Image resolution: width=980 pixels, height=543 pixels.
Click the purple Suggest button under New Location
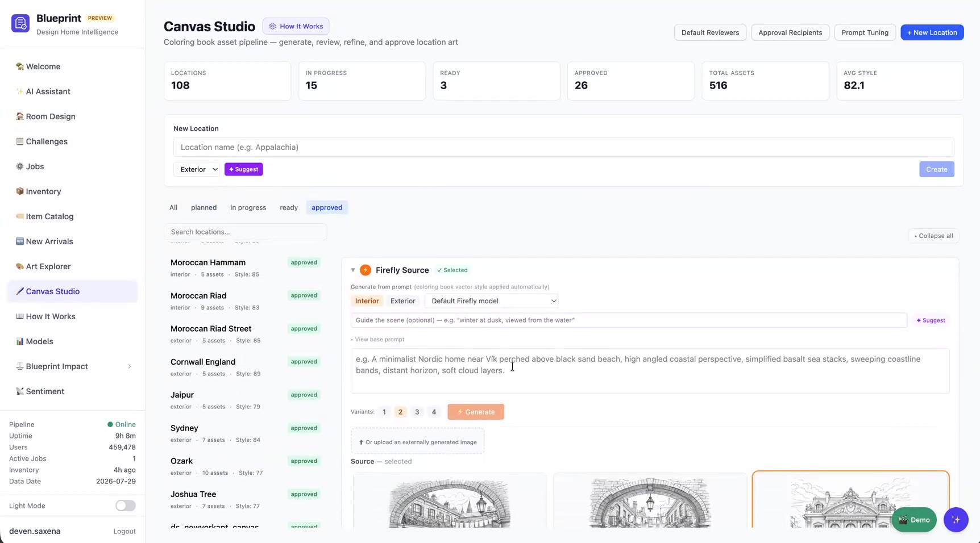coord(243,169)
